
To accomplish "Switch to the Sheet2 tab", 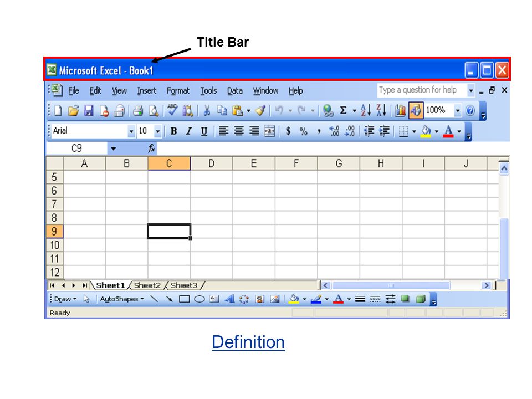I will coord(147,285).
